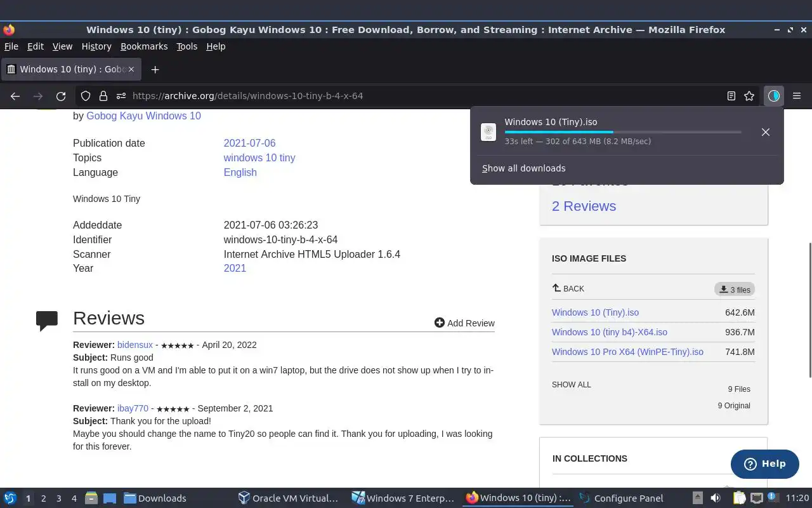Click the ISO file icon in downloads panel
This screenshot has height=508, width=812.
coord(488,132)
